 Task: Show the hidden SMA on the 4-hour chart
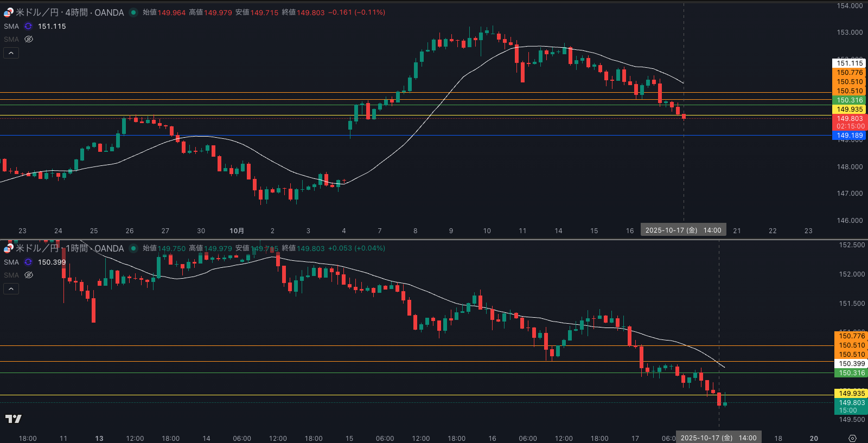[29, 39]
